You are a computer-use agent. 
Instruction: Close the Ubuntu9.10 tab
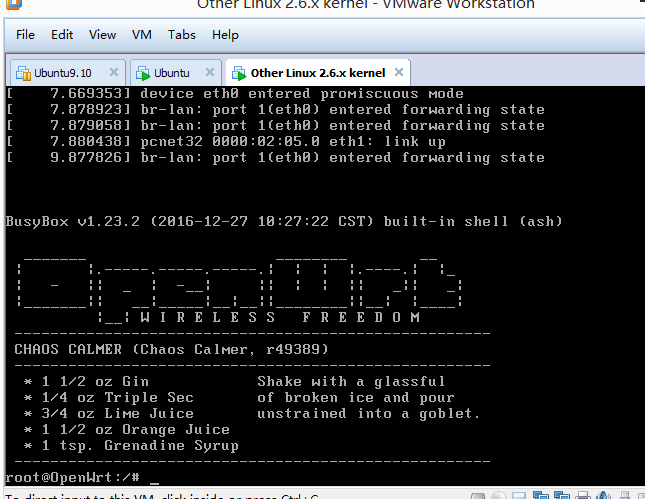pos(114,72)
